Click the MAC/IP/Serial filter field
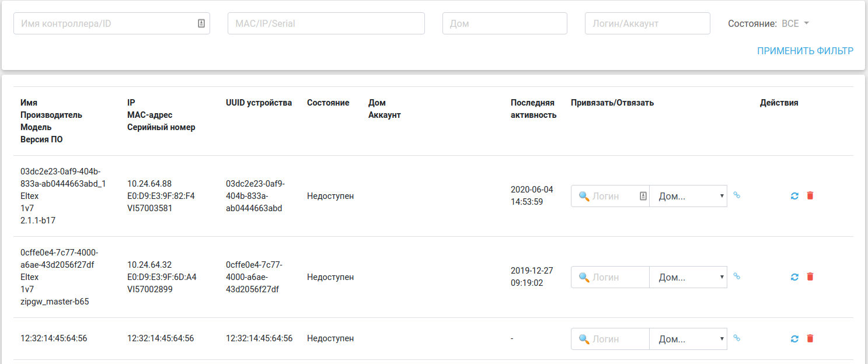Image resolution: width=868 pixels, height=364 pixels. click(326, 24)
